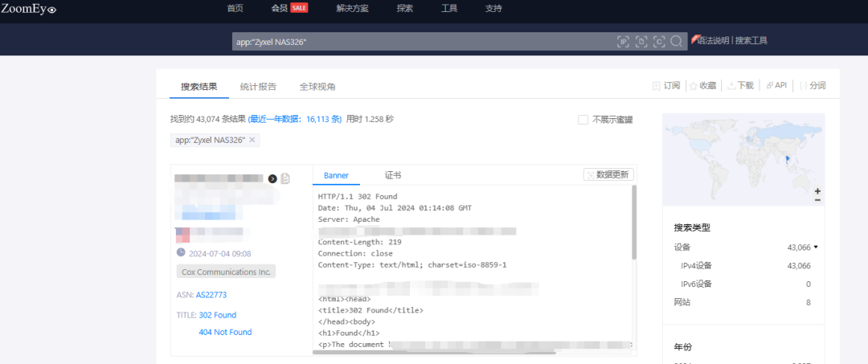
Task: Click the "Server: Apache" banner line
Action: (x=349, y=219)
